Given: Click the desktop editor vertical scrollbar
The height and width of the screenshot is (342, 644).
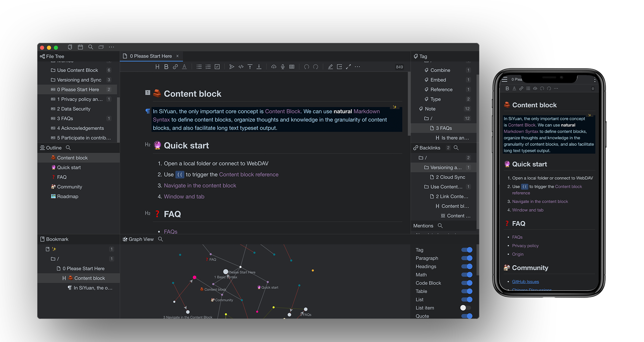Looking at the screenshot, I should pos(409,104).
